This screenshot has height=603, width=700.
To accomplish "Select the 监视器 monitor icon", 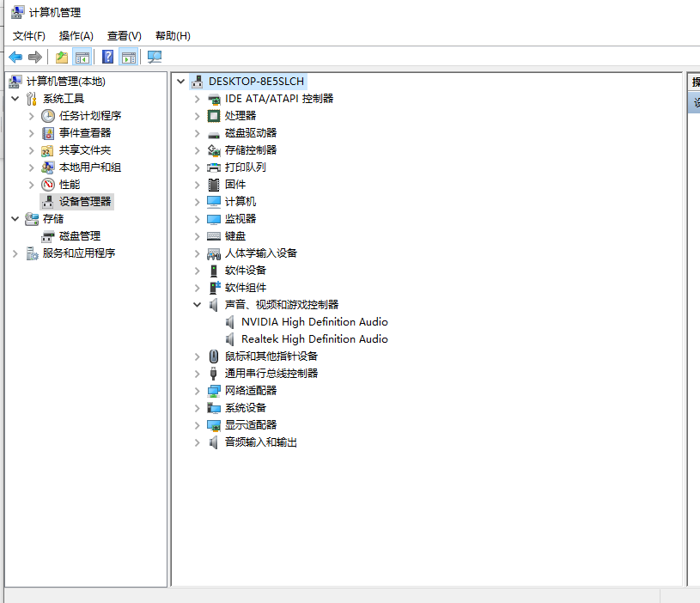I will (214, 219).
